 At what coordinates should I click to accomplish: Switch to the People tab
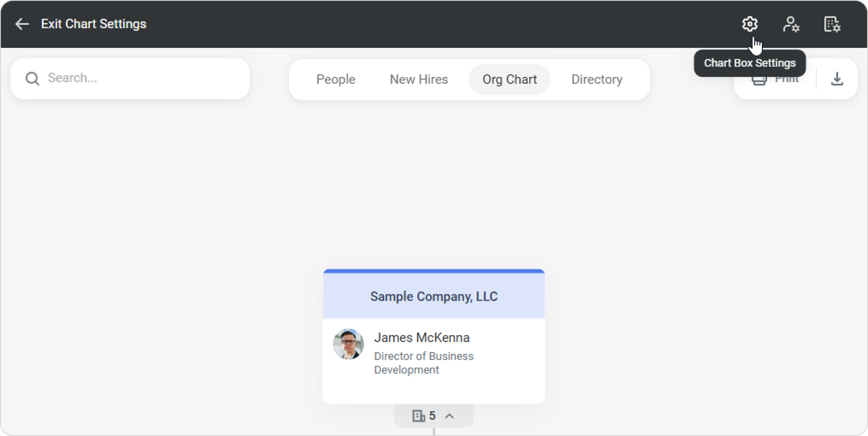pos(336,80)
